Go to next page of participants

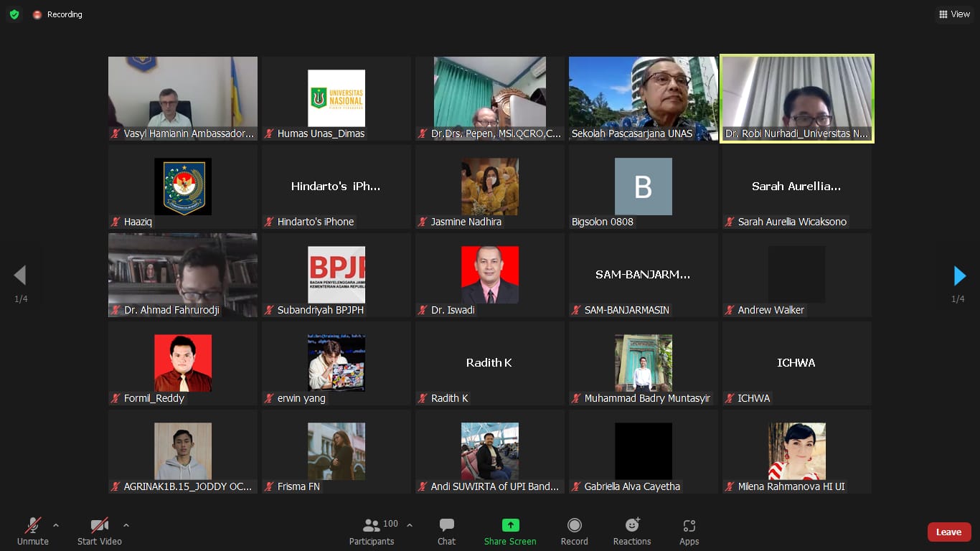959,275
